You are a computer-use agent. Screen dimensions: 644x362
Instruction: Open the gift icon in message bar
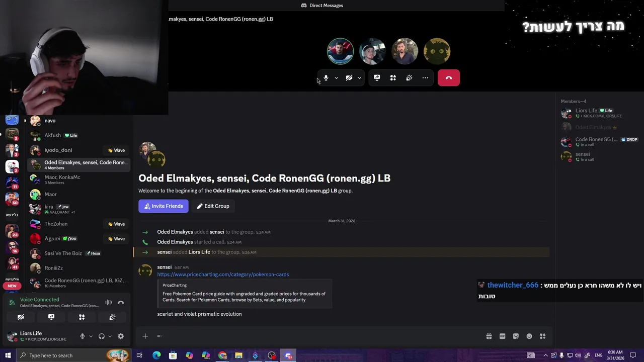[x=489, y=336]
